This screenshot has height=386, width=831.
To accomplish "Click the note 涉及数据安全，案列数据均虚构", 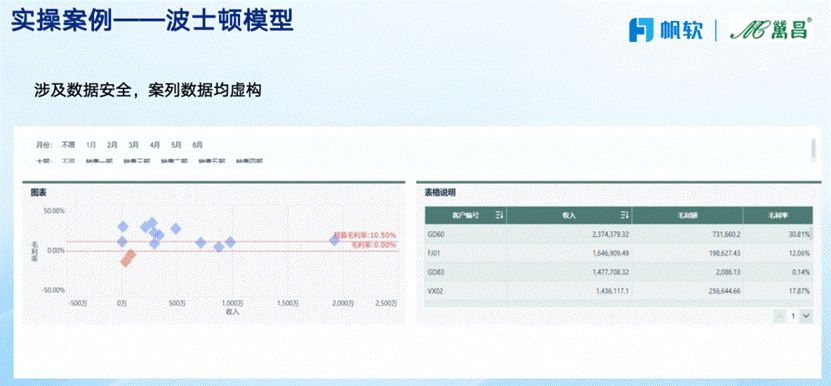I will 148,89.
